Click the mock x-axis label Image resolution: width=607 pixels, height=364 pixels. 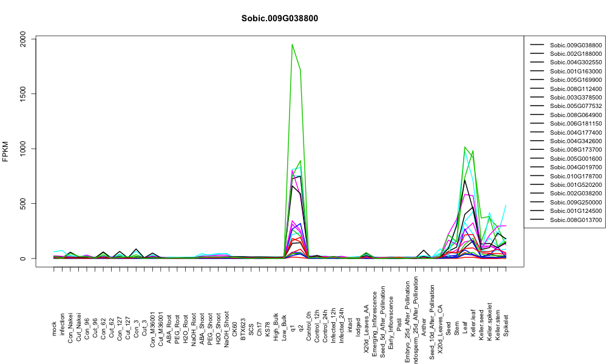click(x=54, y=329)
